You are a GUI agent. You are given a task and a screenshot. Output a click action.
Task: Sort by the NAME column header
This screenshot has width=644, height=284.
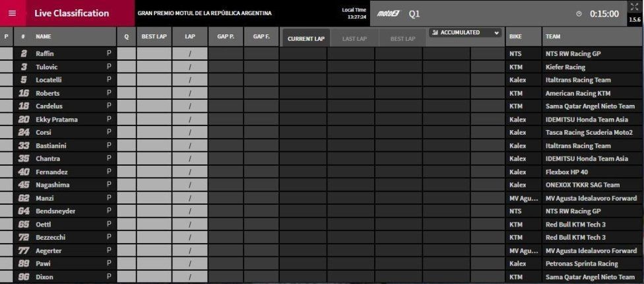(44, 36)
